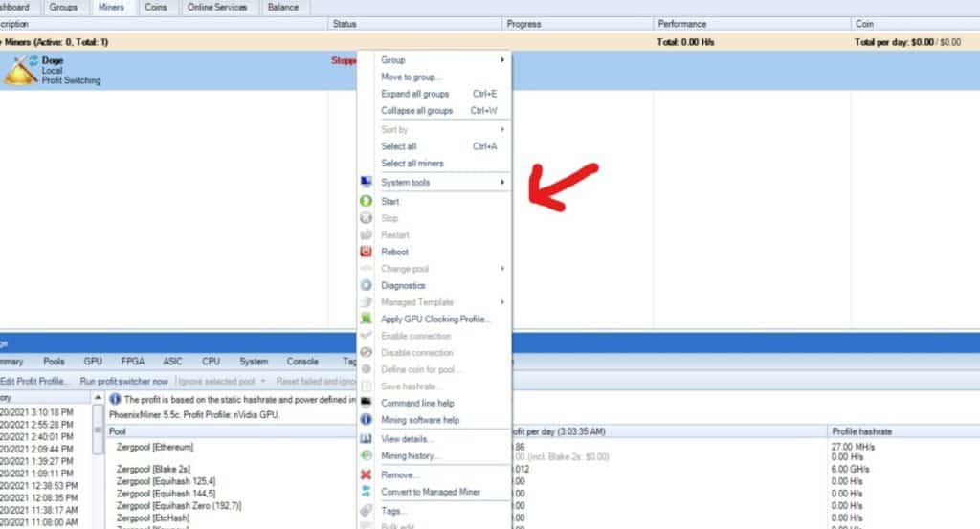The height and width of the screenshot is (529, 980).
Task: Click the red X Remove icon
Action: tap(367, 474)
